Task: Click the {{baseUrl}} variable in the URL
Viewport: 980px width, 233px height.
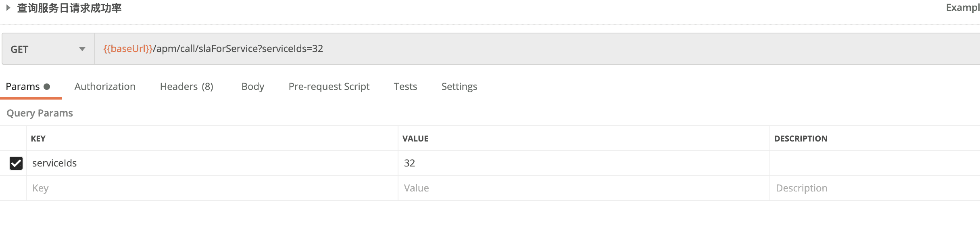Action: [x=128, y=49]
